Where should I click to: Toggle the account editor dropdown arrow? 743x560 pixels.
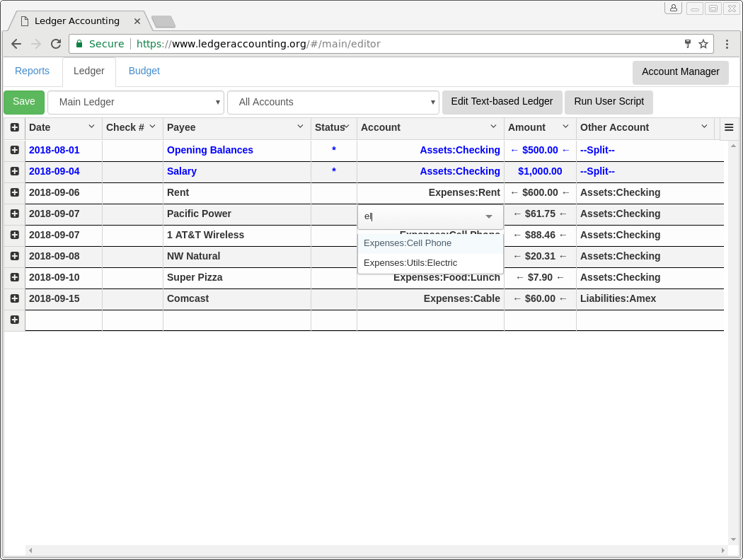[x=489, y=217]
